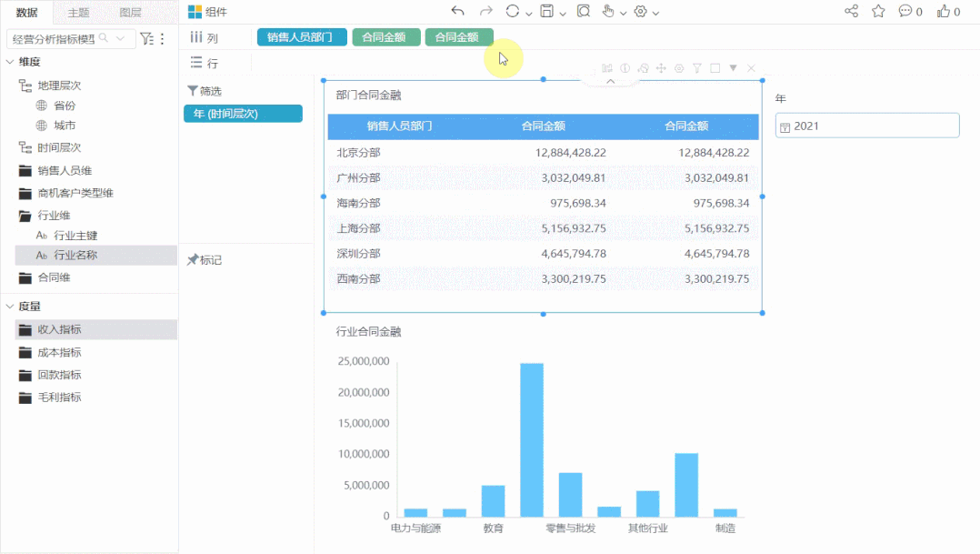The width and height of the screenshot is (980, 554).
Task: Select the 行业名称 field
Action: [x=75, y=255]
